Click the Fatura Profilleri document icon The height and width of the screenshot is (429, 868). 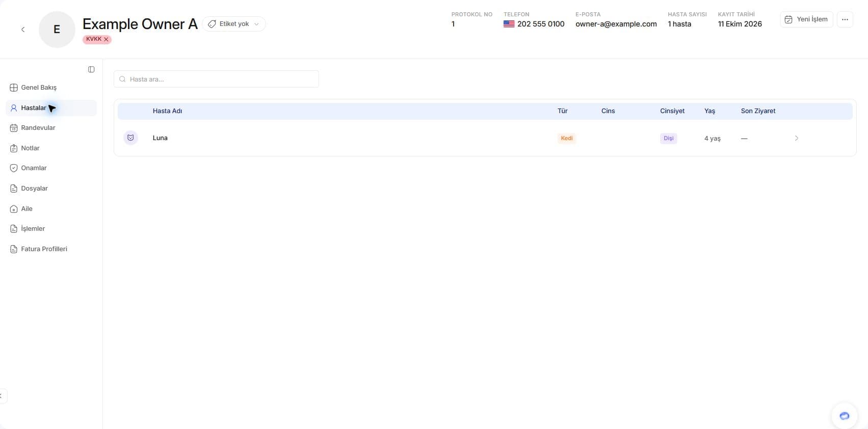click(x=14, y=249)
